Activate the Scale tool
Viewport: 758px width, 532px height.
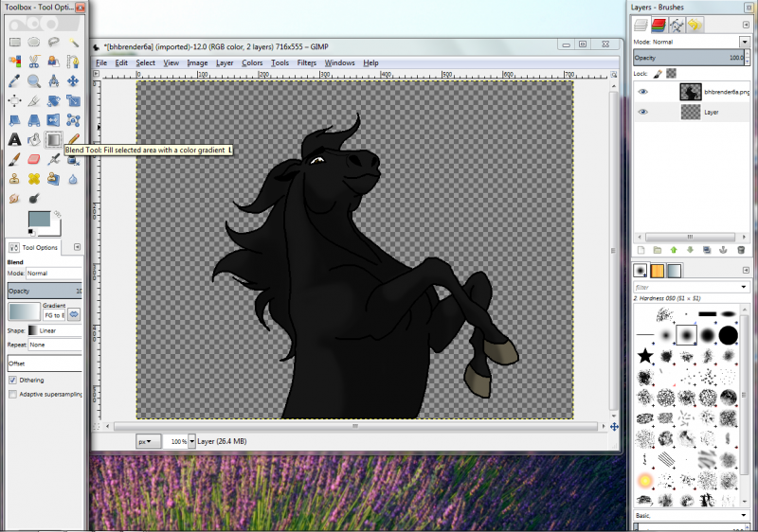point(74,100)
